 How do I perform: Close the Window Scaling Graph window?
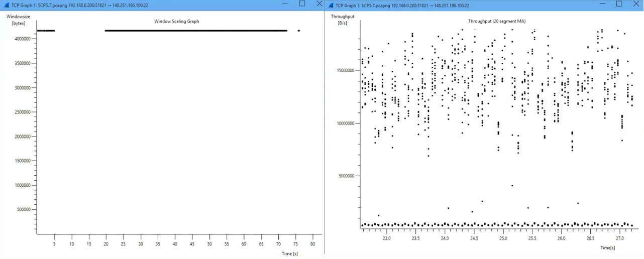[319, 4]
